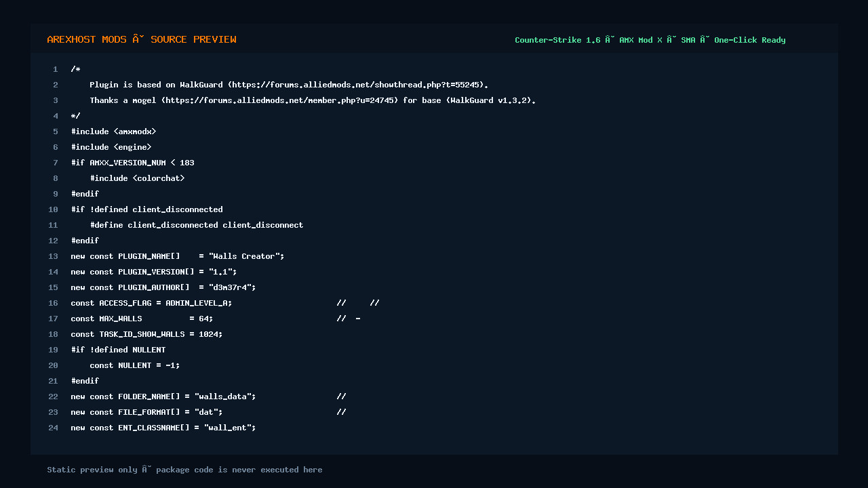Click the '#endif' on line 9
This screenshot has height=488, width=868.
pos(85,194)
